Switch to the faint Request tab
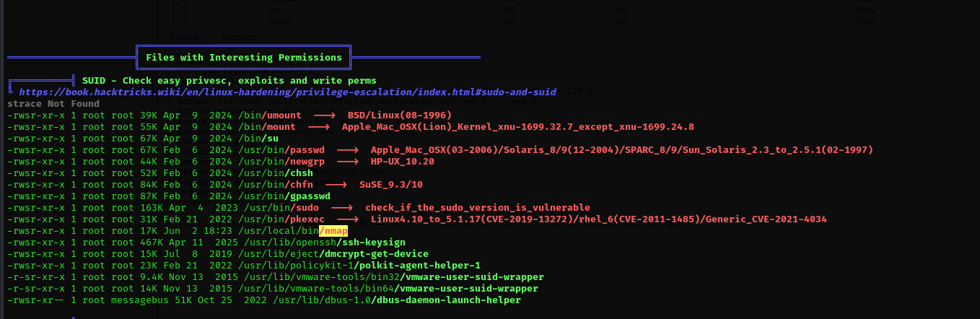This screenshot has width=980, height=319. coord(185,37)
